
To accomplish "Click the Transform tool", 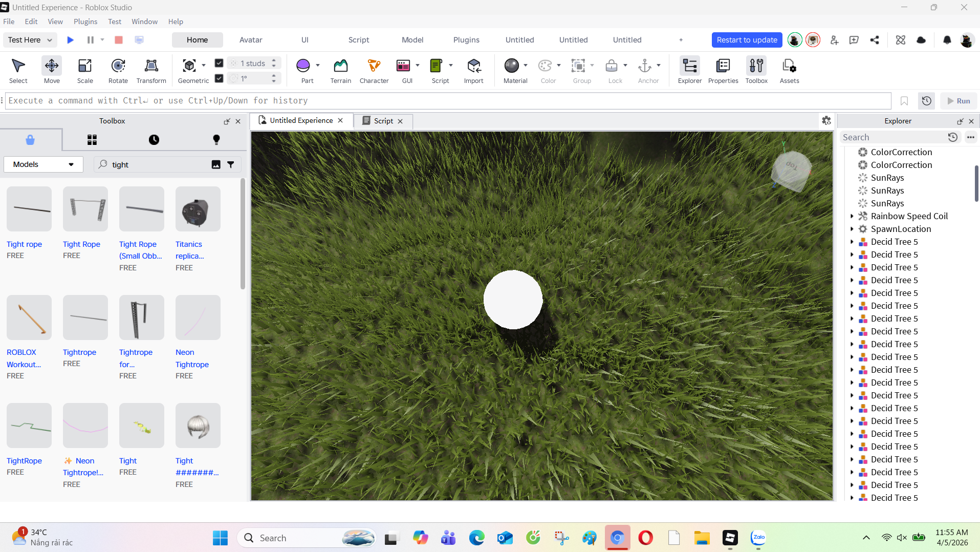I will [151, 70].
